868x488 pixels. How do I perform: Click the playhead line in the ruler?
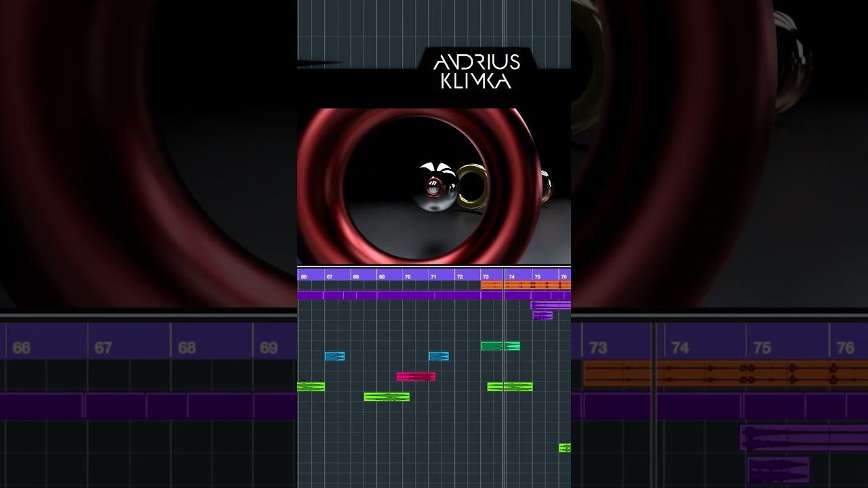pos(504,274)
